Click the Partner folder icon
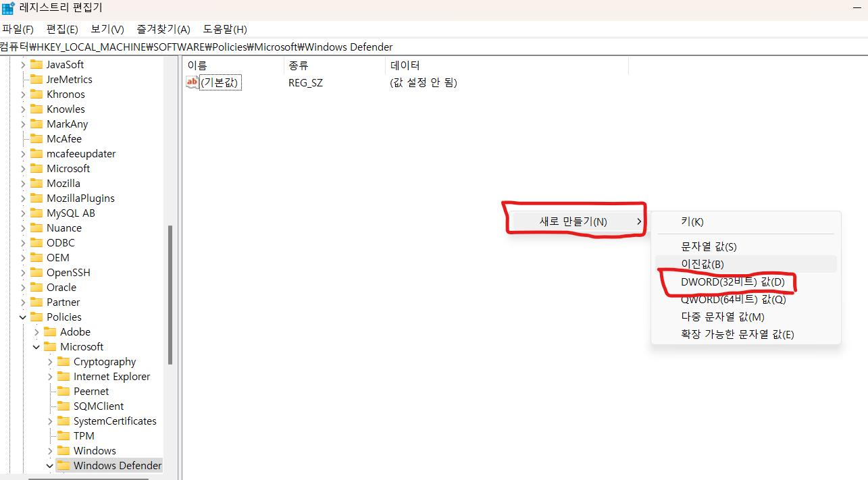 36,302
